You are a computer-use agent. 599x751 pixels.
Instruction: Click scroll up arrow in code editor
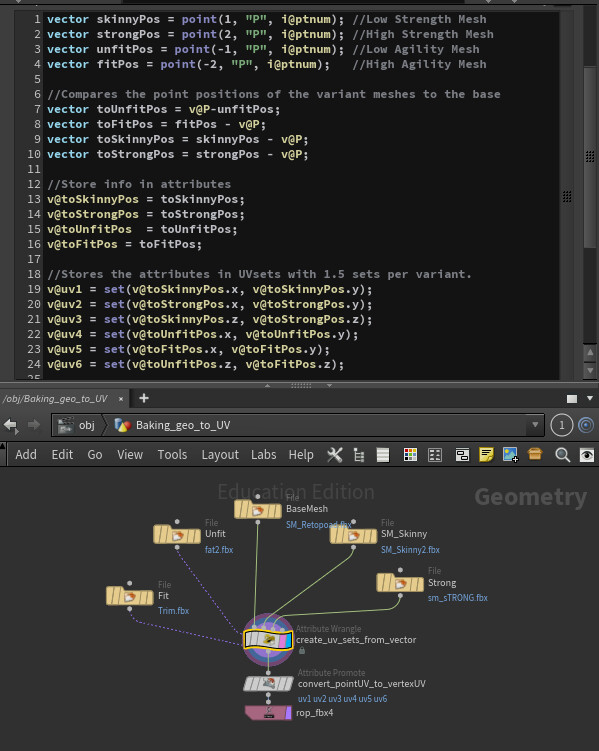point(590,352)
